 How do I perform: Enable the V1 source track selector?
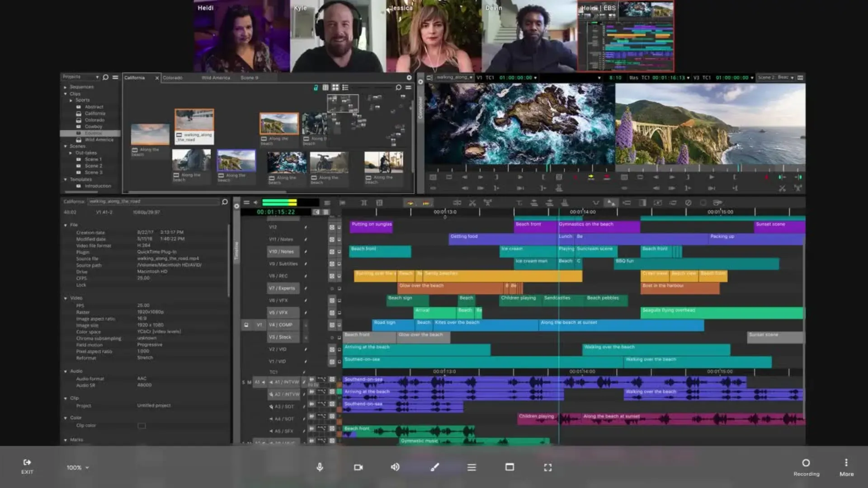[x=259, y=324]
